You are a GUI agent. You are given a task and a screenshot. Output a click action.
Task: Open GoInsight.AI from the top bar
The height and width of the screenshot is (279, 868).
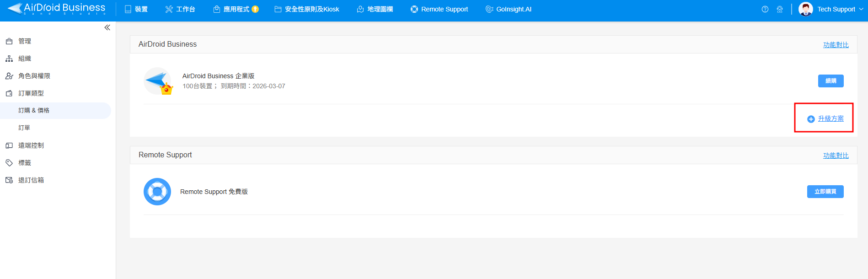509,9
